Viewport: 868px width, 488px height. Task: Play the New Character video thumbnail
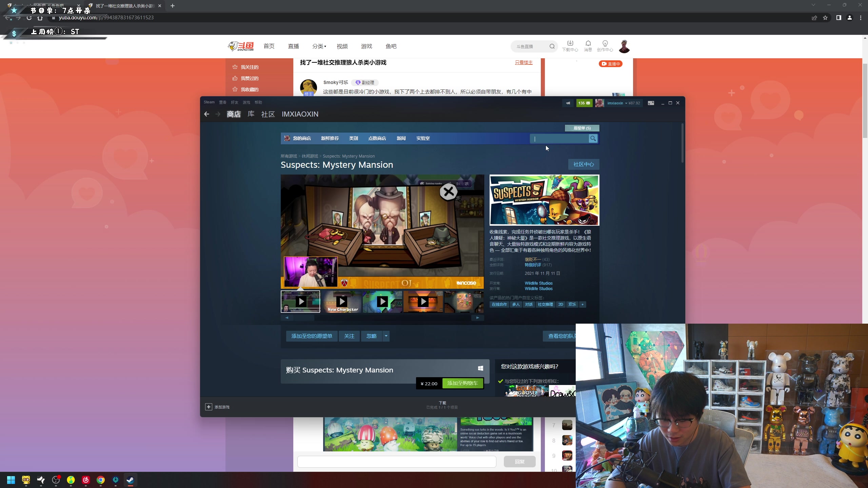342,301
